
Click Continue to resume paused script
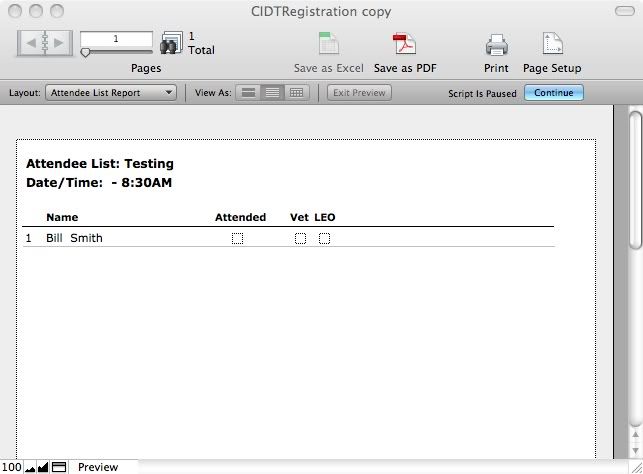click(554, 93)
